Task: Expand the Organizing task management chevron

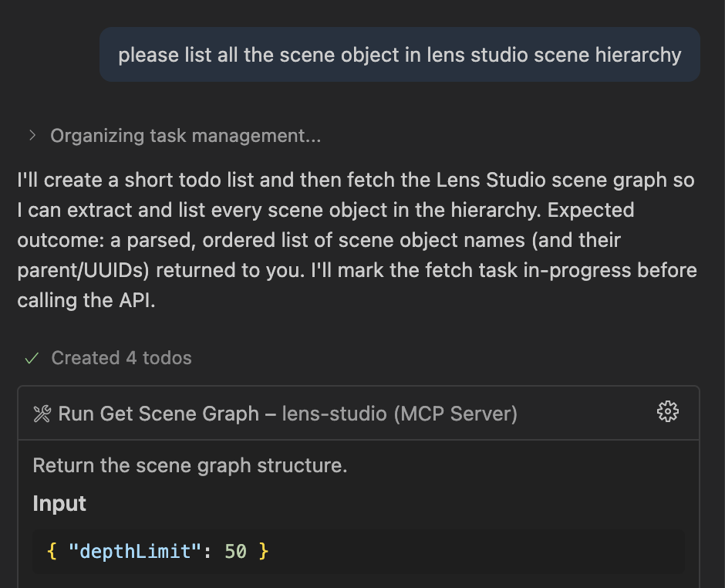Action: coord(32,136)
